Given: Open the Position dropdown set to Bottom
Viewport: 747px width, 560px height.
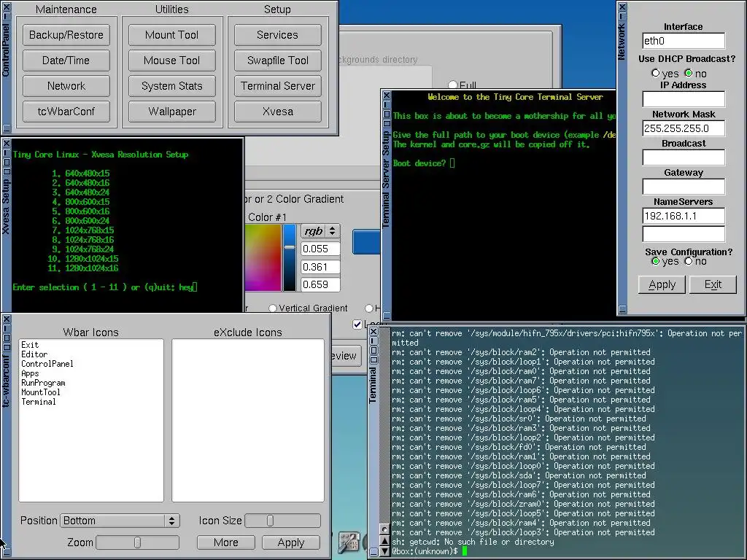Looking at the screenshot, I should coord(120,521).
